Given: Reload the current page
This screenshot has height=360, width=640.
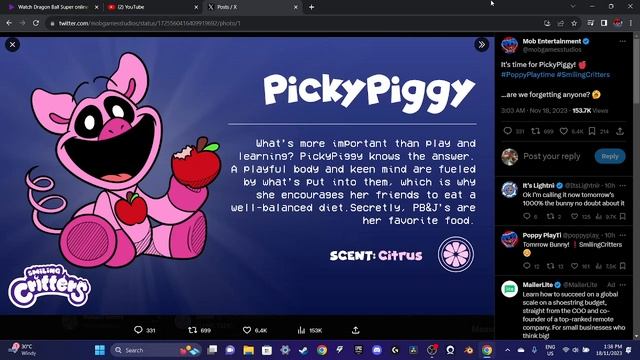Looking at the screenshot, I should (x=36, y=23).
